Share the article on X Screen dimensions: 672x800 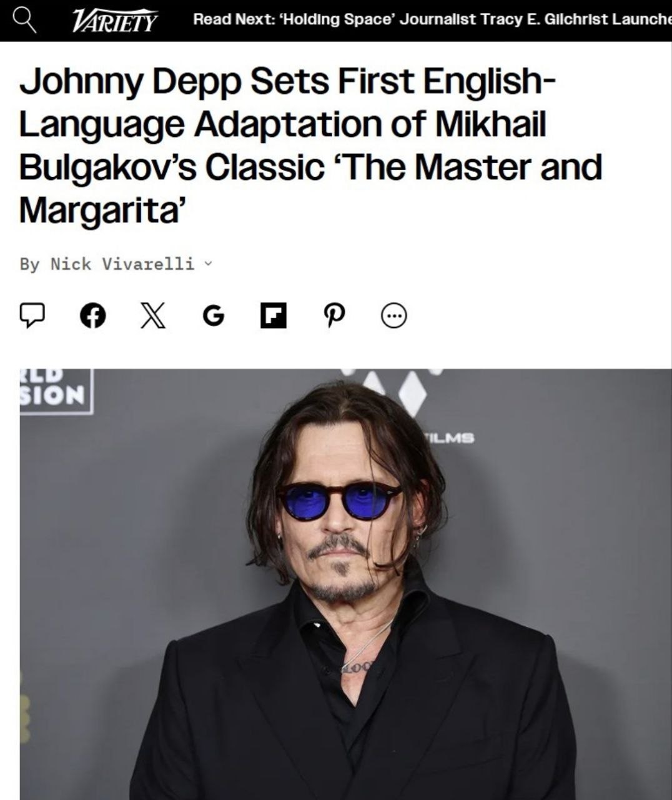point(153,316)
